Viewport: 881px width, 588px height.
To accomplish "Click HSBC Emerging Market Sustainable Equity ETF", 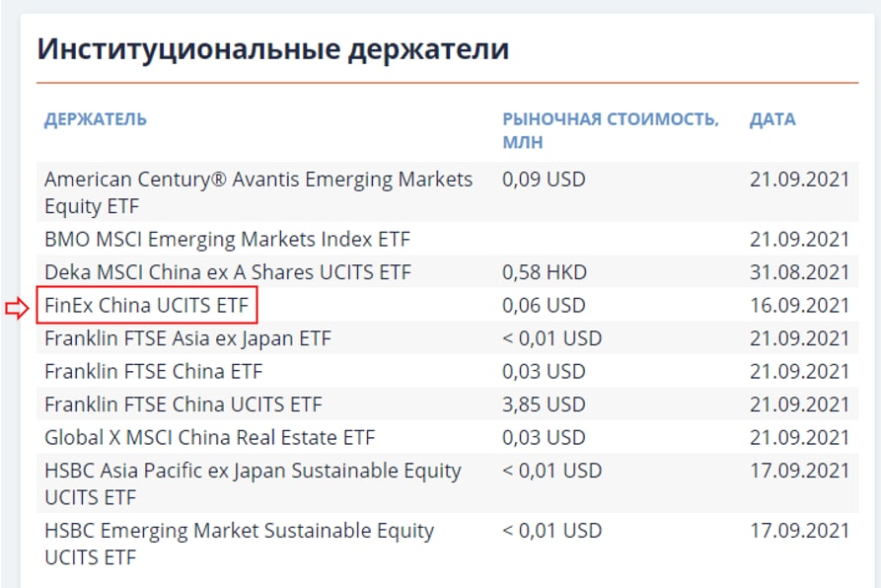I will tap(239, 544).
